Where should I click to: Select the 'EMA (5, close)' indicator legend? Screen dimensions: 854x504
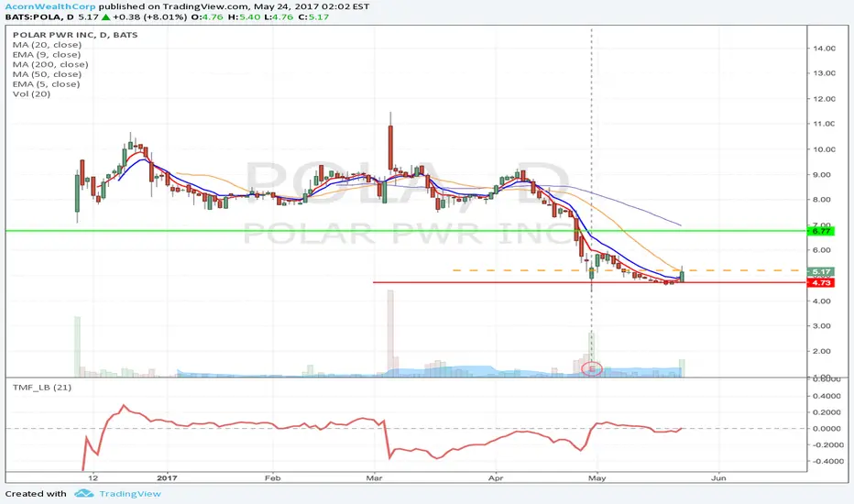(46, 84)
